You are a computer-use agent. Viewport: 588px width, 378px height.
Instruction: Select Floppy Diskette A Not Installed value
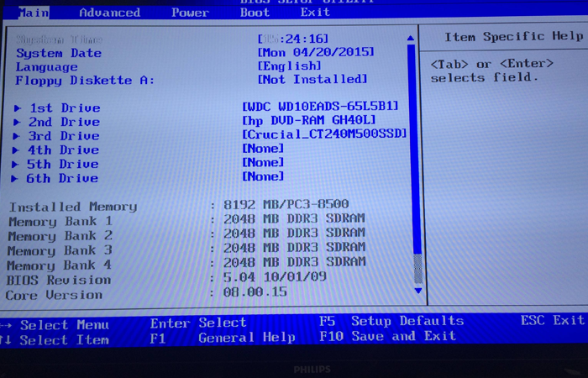click(312, 80)
